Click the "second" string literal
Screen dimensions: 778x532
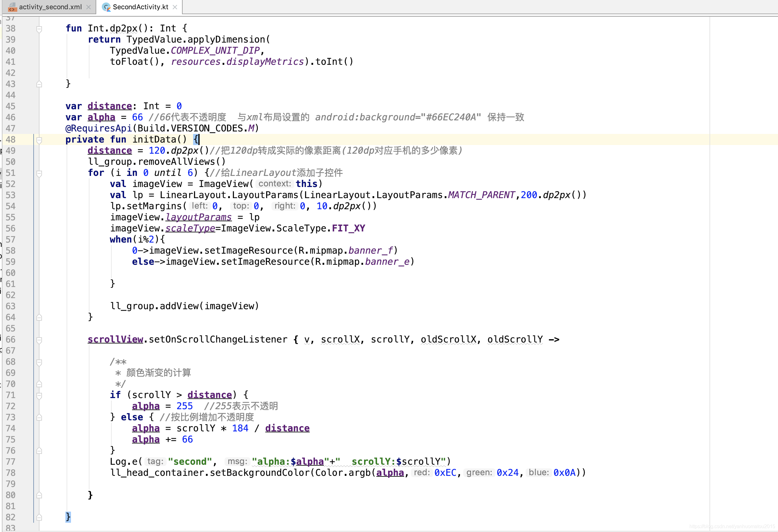(x=190, y=462)
